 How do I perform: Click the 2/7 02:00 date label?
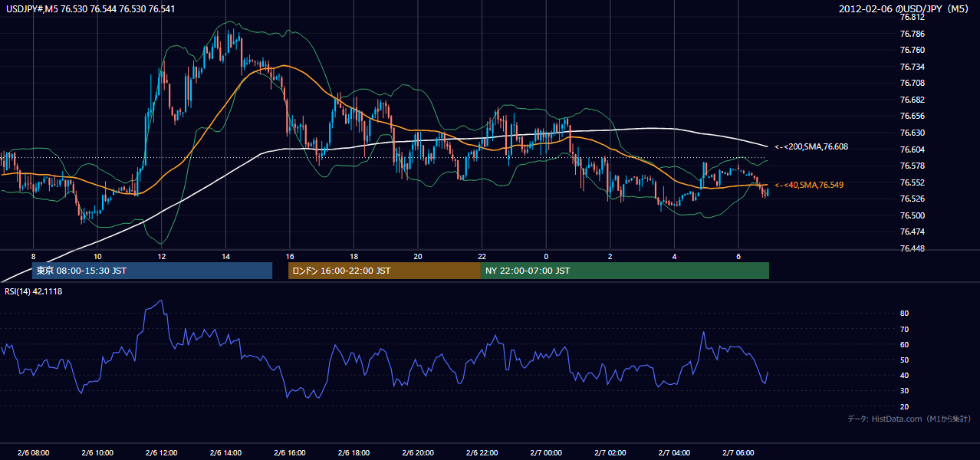point(610,452)
